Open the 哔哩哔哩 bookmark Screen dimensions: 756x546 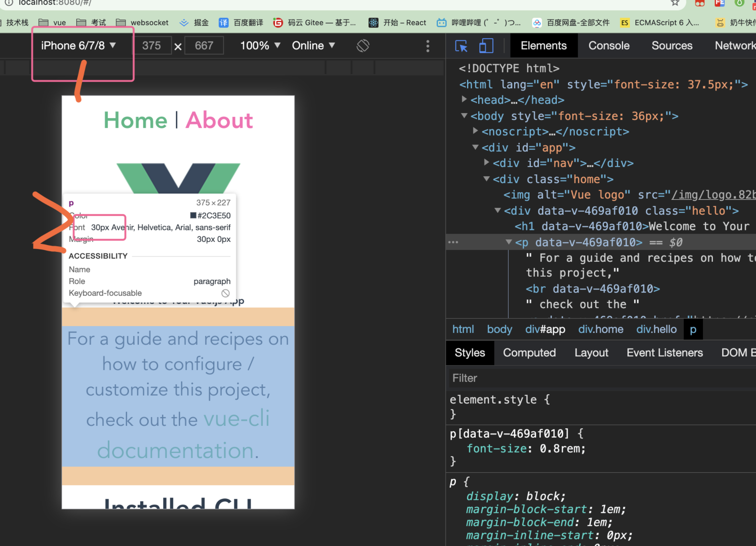[x=479, y=23]
